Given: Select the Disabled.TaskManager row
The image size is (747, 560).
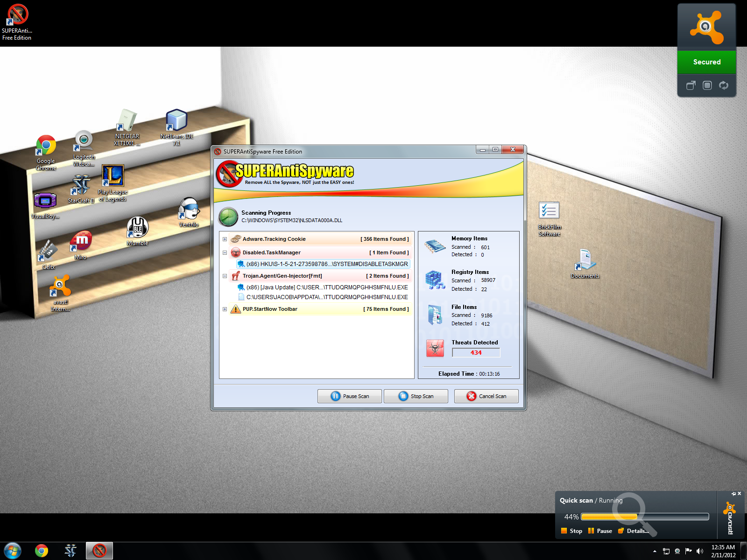Looking at the screenshot, I should tap(320, 253).
